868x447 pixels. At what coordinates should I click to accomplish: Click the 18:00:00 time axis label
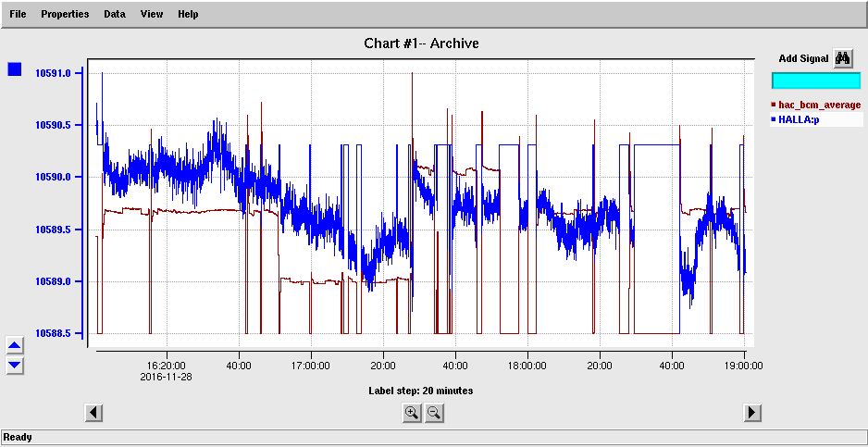coord(527,366)
